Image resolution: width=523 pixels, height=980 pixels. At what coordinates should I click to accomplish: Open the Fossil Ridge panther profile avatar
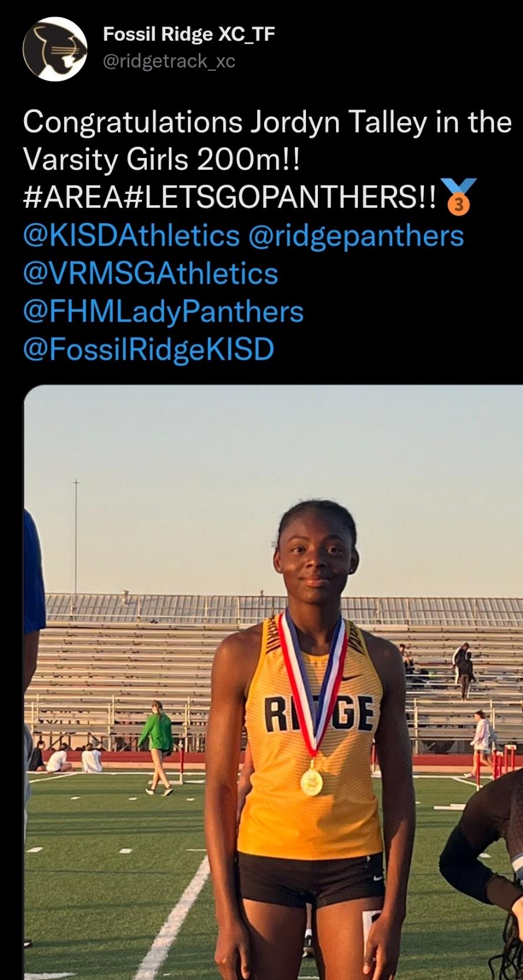pos(55,48)
